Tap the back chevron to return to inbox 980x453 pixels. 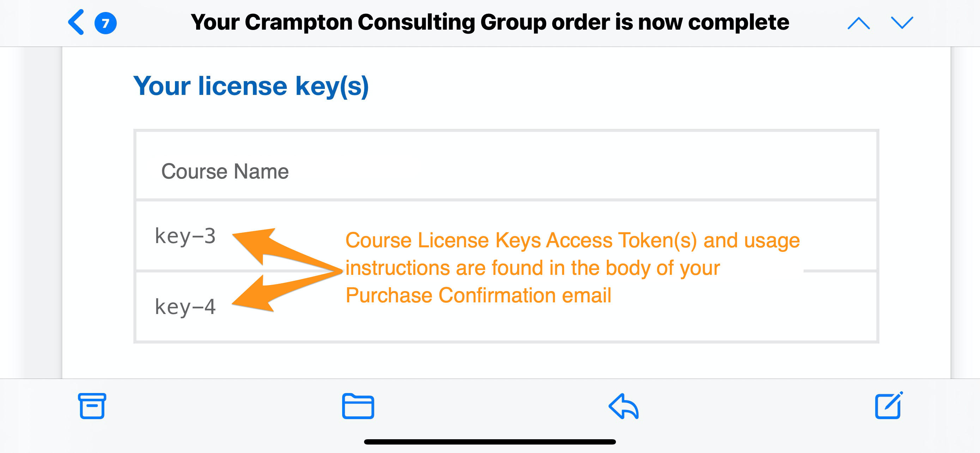[75, 23]
